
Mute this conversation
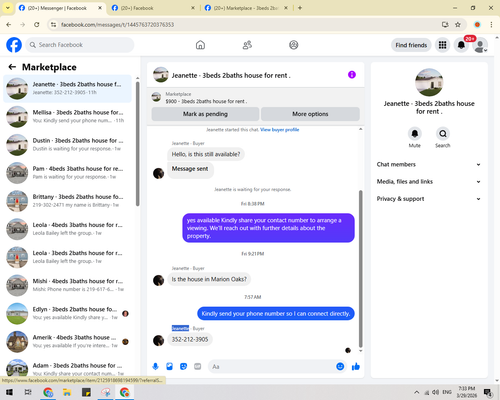(x=415, y=134)
